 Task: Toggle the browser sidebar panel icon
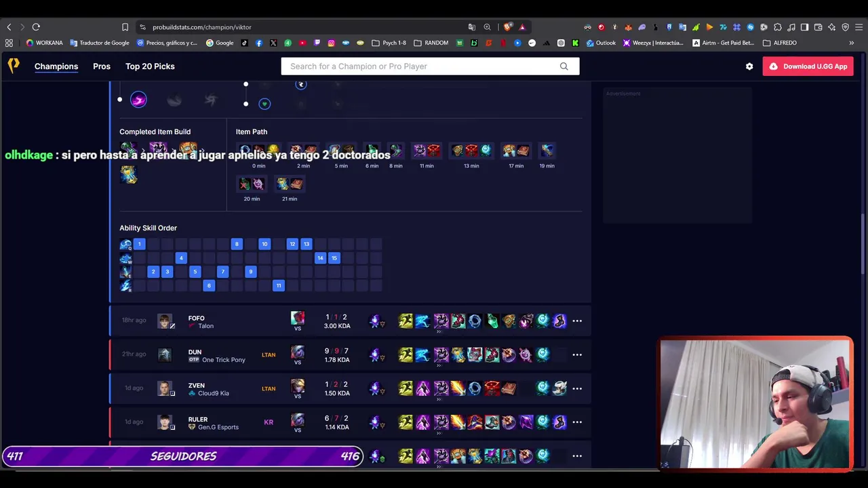pyautogui.click(x=805, y=27)
